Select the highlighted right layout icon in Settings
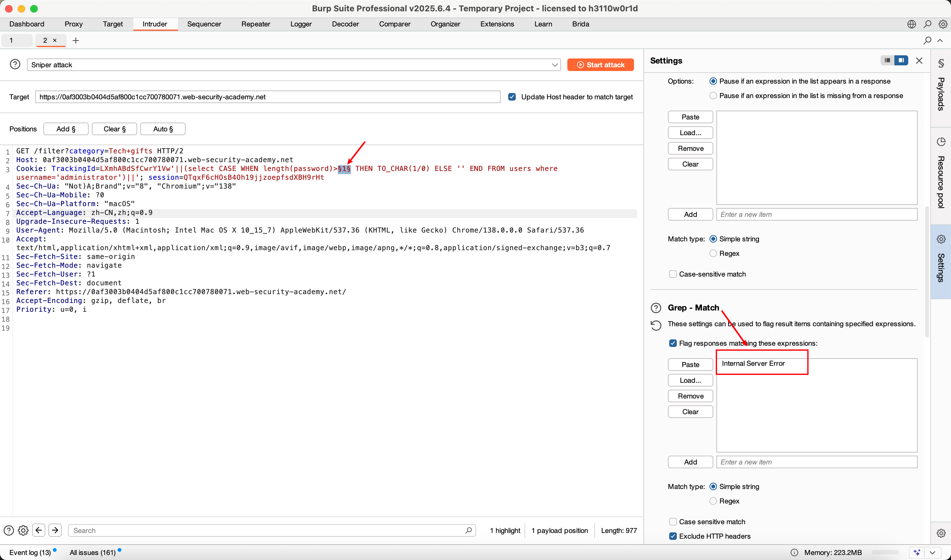Viewport: 951px width, 560px height. (x=901, y=60)
